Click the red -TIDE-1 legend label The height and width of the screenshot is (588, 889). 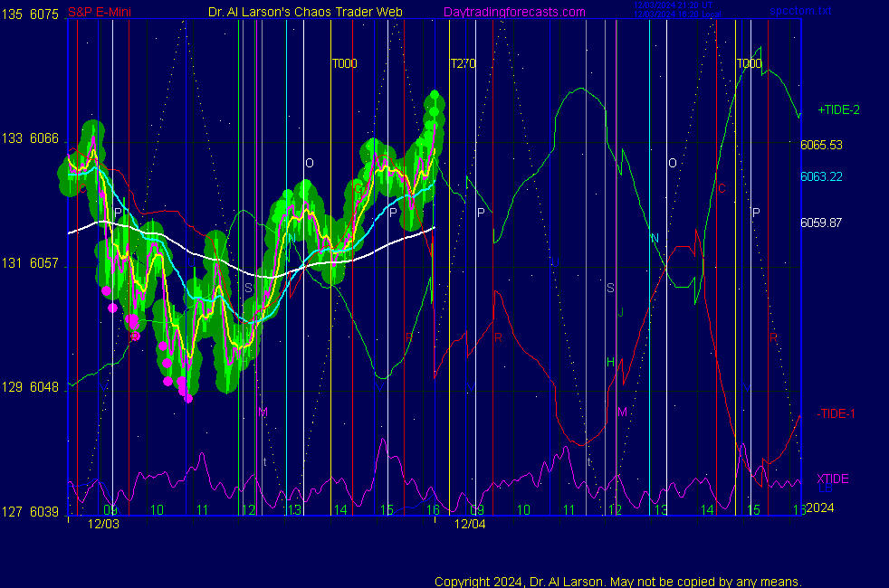(836, 413)
